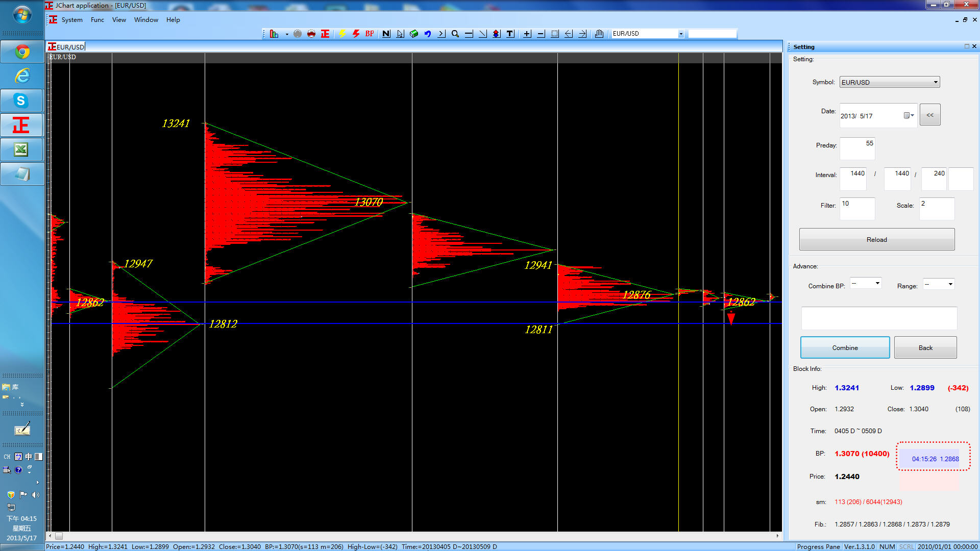
Task: Click the volume speaker tray icon
Action: pyautogui.click(x=35, y=494)
